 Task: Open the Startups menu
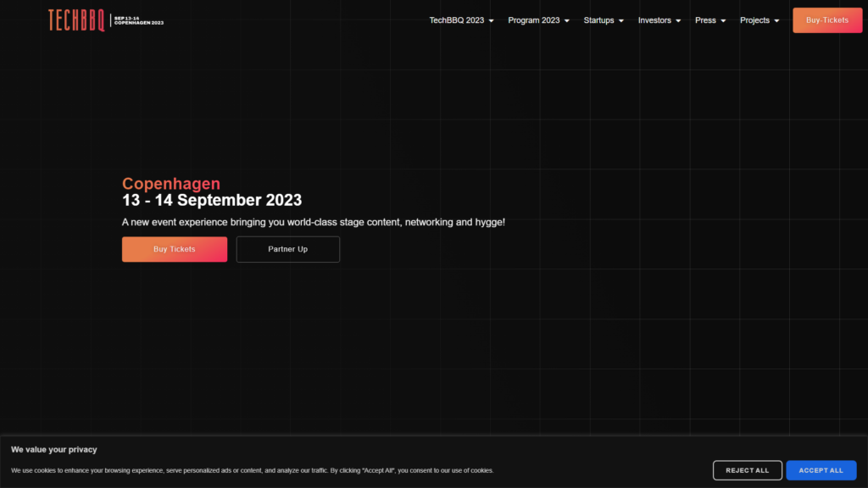598,20
